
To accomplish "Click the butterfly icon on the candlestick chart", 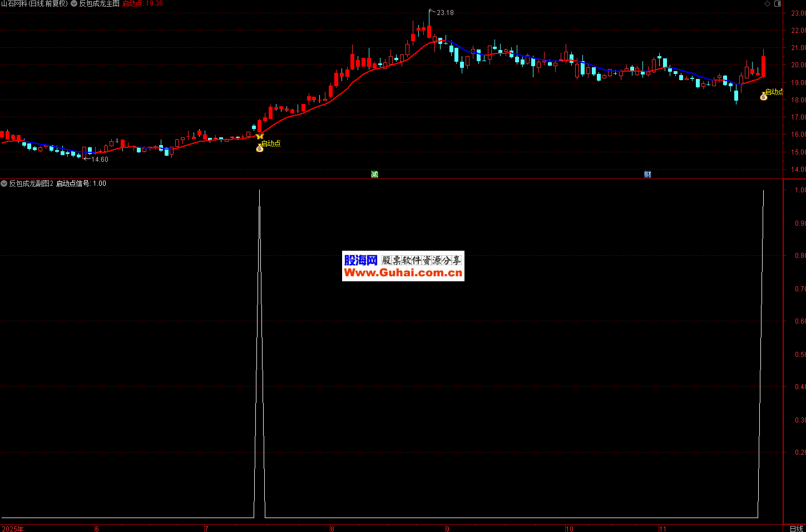I will (260, 136).
